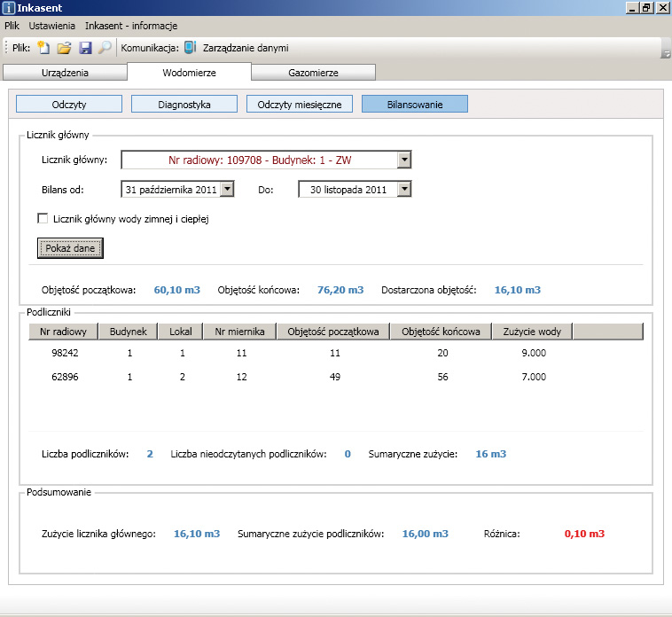Click the toolbar overflow arrow at right

(665, 51)
